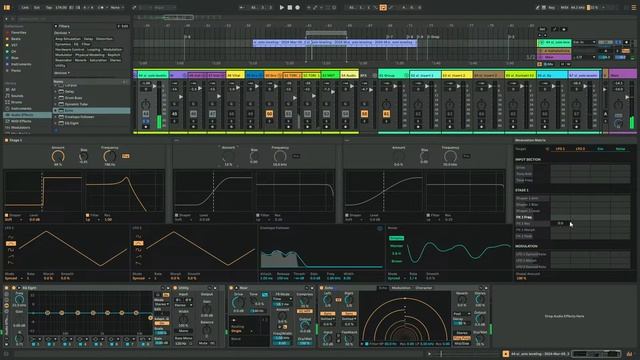The width and height of the screenshot is (640, 360).
Task: Switch to the Noise tab in Modulation Matrix
Action: [x=620, y=149]
